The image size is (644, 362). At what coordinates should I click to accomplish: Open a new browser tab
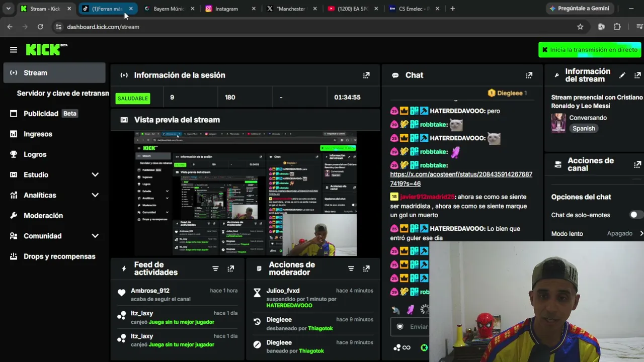coord(452,9)
